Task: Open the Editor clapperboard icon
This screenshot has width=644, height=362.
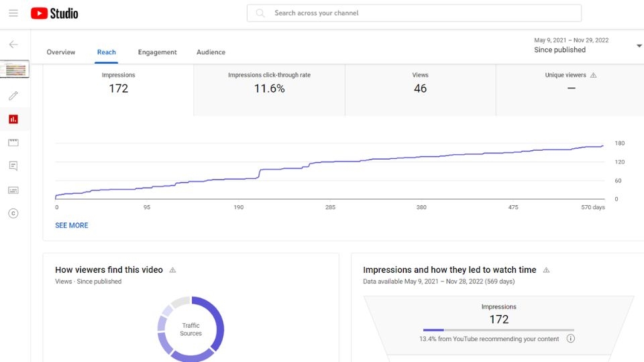Action: tap(13, 143)
